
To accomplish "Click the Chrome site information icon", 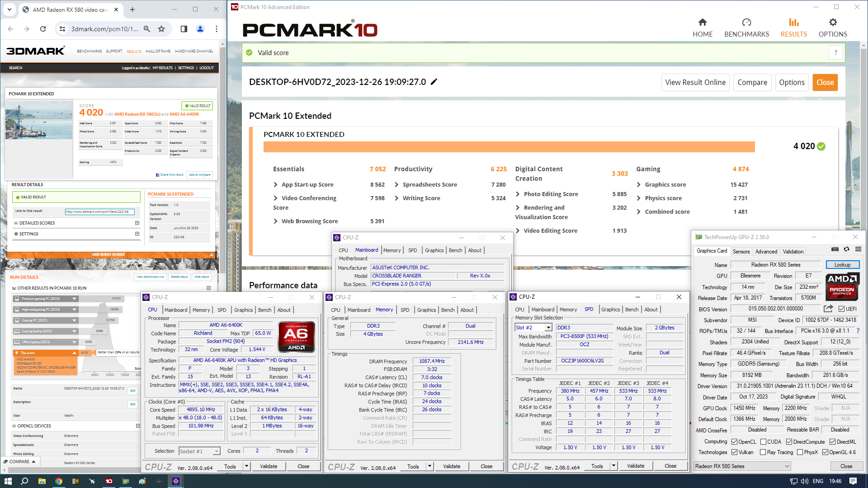I will pyautogui.click(x=62, y=29).
